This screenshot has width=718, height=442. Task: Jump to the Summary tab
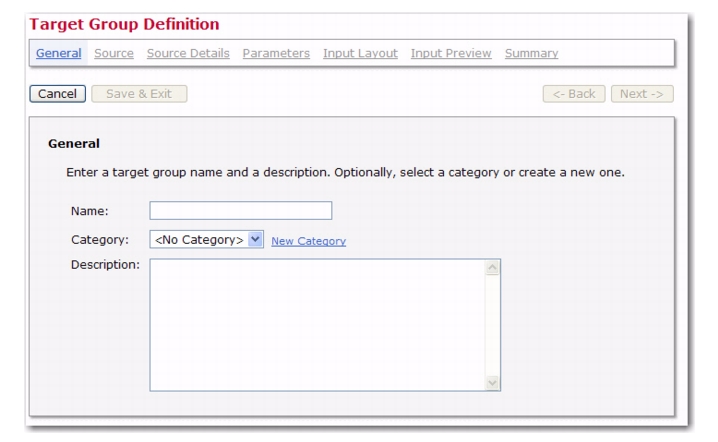(532, 53)
